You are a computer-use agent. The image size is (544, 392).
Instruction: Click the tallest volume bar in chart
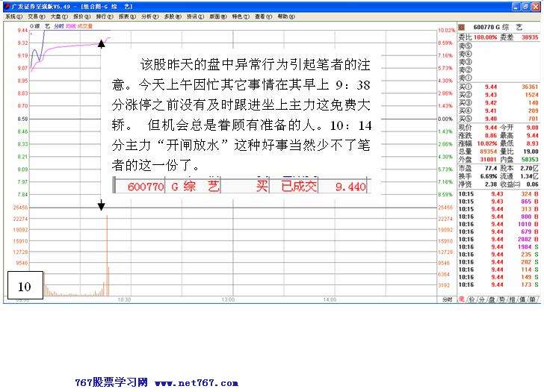coord(107,255)
